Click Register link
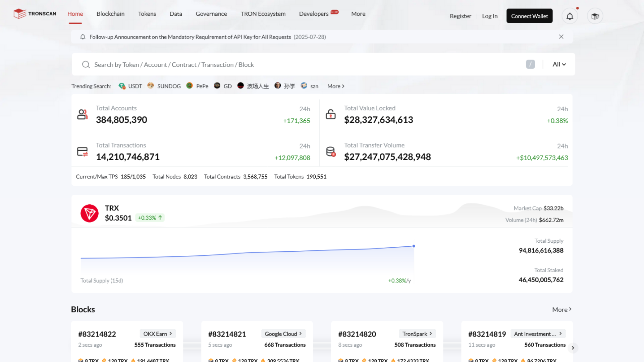 460,16
